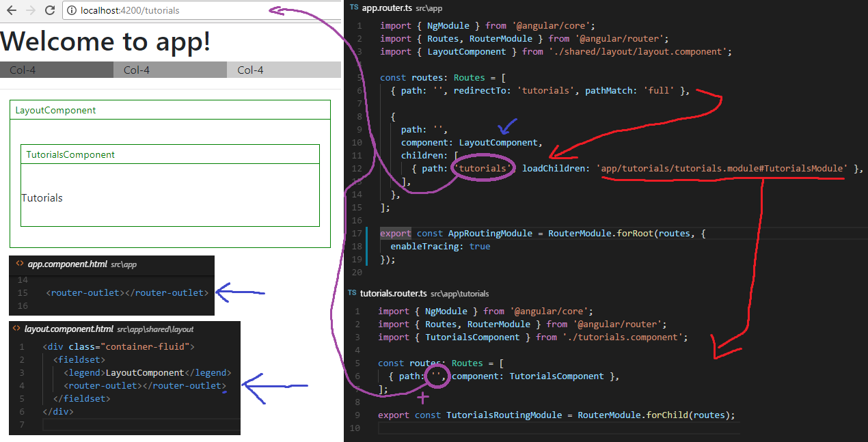Viewport: 868px width, 442px height.
Task: Click the HTML icon on app.component.html tab
Action: coord(20,264)
